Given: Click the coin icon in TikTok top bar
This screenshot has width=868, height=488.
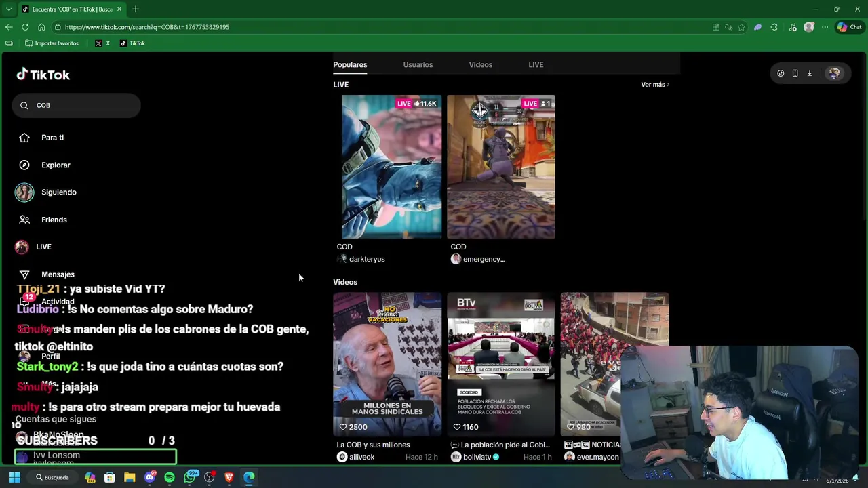Looking at the screenshot, I should point(781,73).
